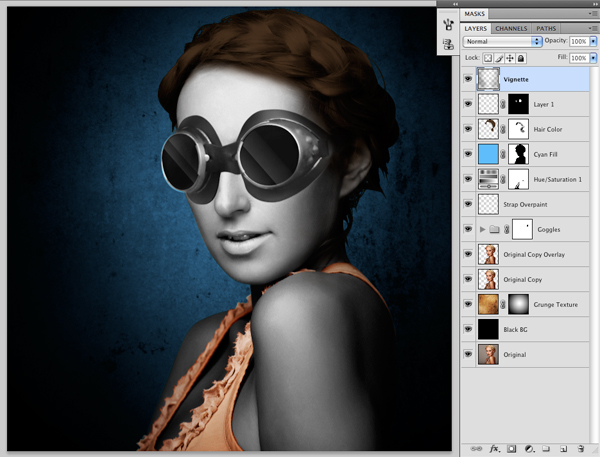This screenshot has width=600, height=457.
Task: Hide Layer 1 visibility eye
Action: (x=468, y=104)
